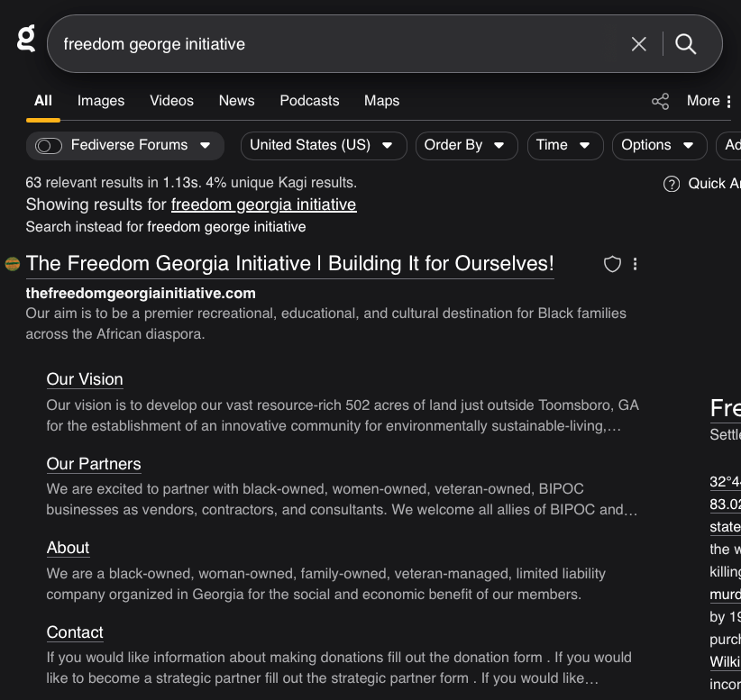
Task: Open the Order By dropdown
Action: [x=466, y=145]
